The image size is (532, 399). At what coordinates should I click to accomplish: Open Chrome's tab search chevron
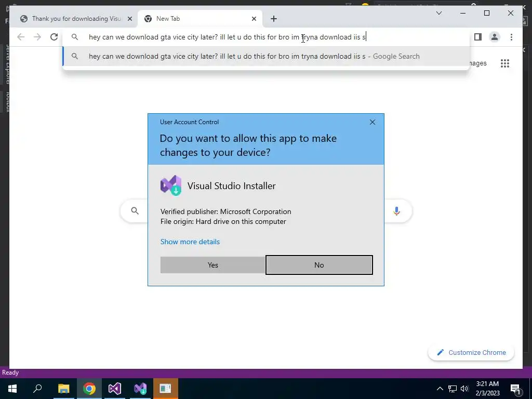(438, 13)
